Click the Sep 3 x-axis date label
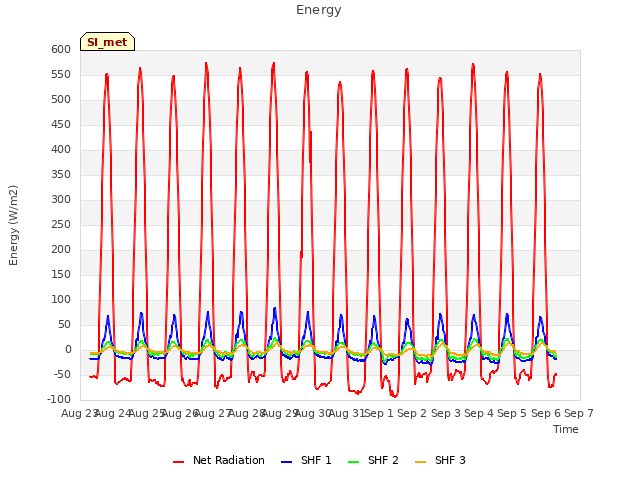Image resolution: width=640 pixels, height=480 pixels. (446, 413)
